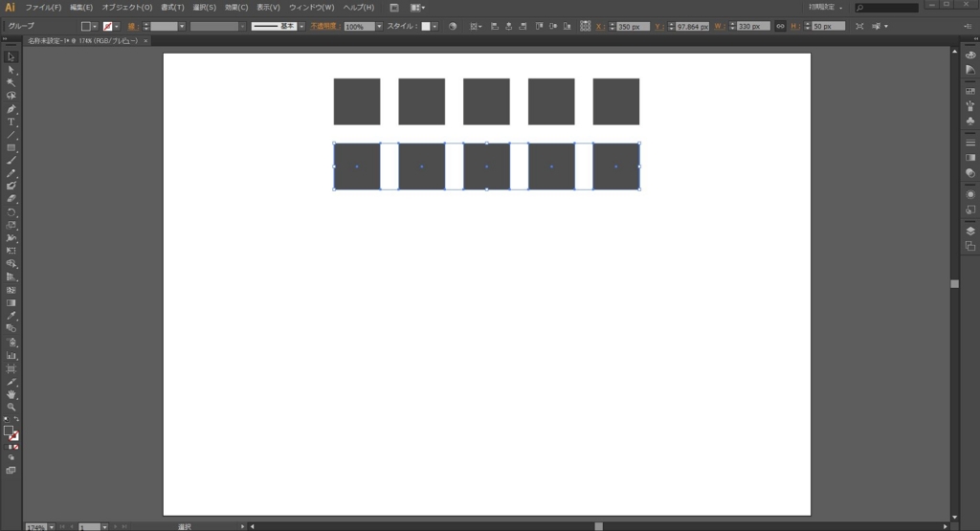Select the Scale tool
This screenshot has width=980, height=531.
point(11,225)
